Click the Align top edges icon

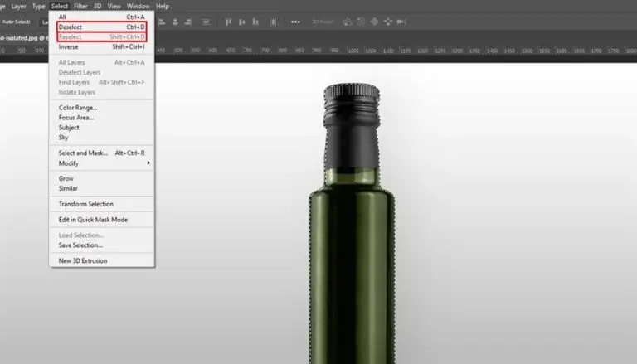click(x=228, y=22)
